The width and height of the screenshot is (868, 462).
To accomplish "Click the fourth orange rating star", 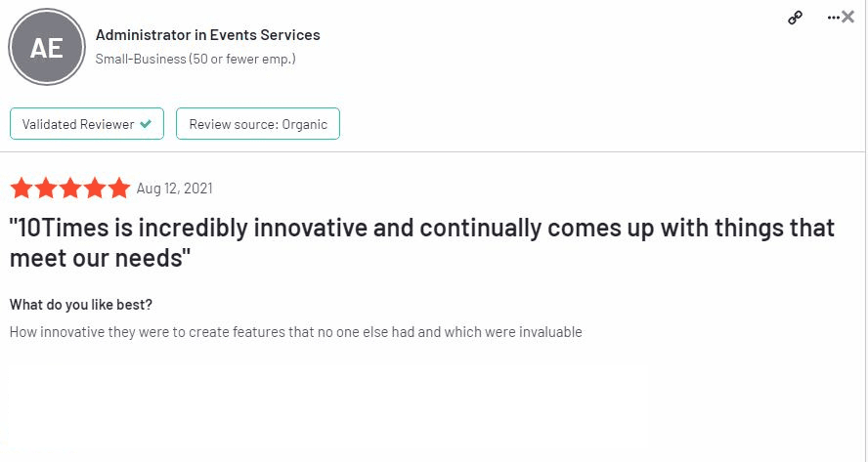I will click(95, 189).
